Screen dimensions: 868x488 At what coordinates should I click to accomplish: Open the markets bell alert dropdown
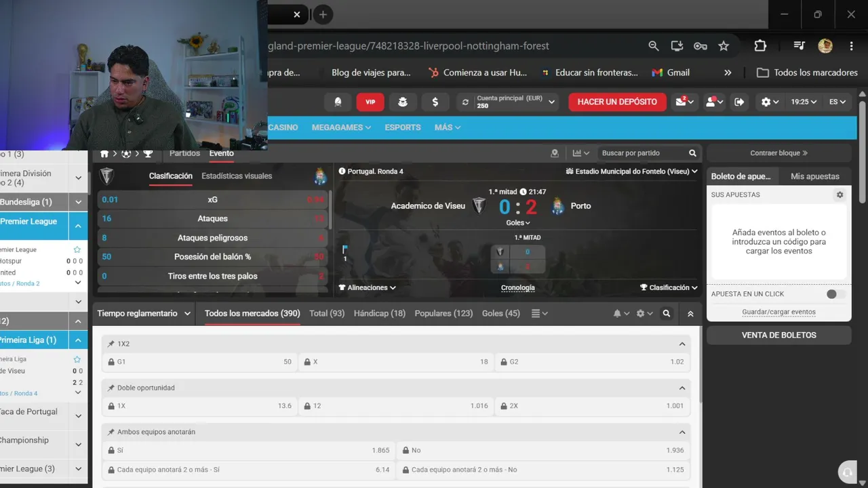coord(621,314)
